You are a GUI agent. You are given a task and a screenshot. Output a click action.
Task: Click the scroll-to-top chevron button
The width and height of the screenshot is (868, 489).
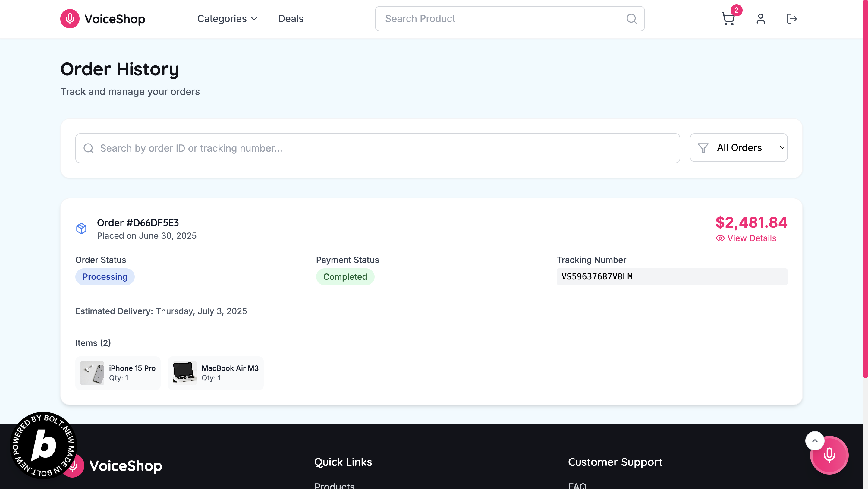coord(814,440)
